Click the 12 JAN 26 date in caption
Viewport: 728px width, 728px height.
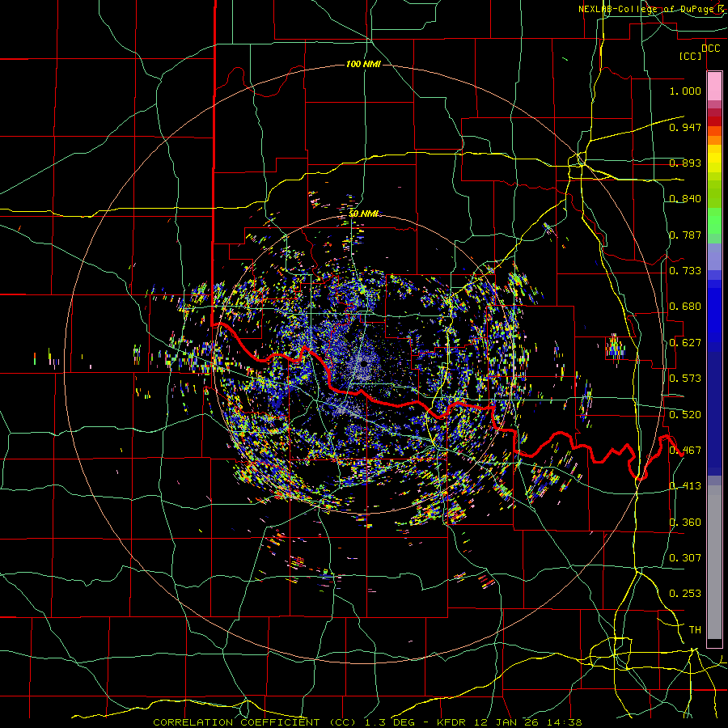click(508, 722)
